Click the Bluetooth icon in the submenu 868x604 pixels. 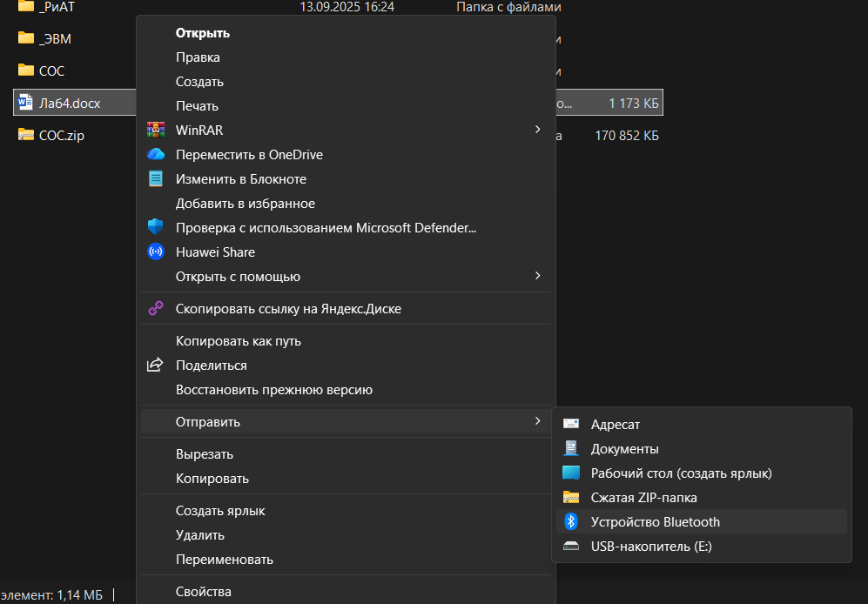[571, 521]
